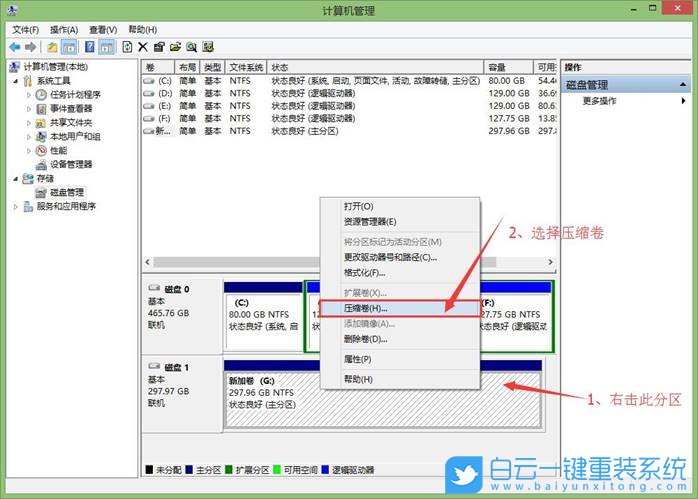The height and width of the screenshot is (499, 698).
Task: Click the C: volume drive icon in list
Action: coord(149,81)
